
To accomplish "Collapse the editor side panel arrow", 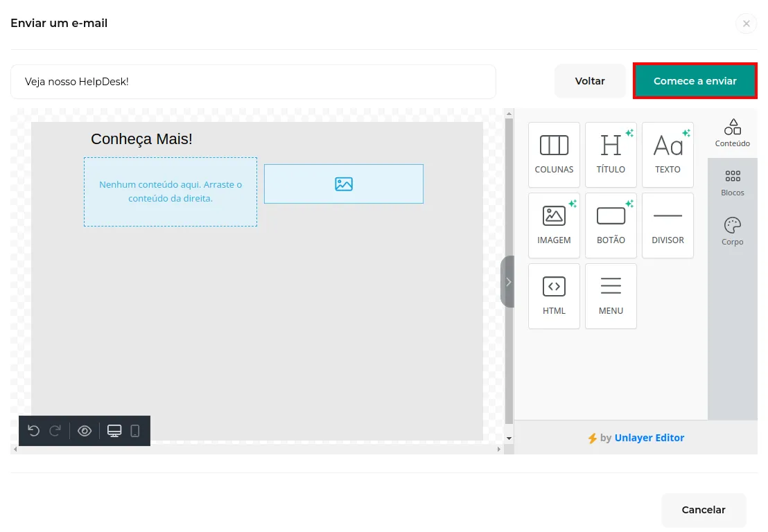I will [x=508, y=282].
